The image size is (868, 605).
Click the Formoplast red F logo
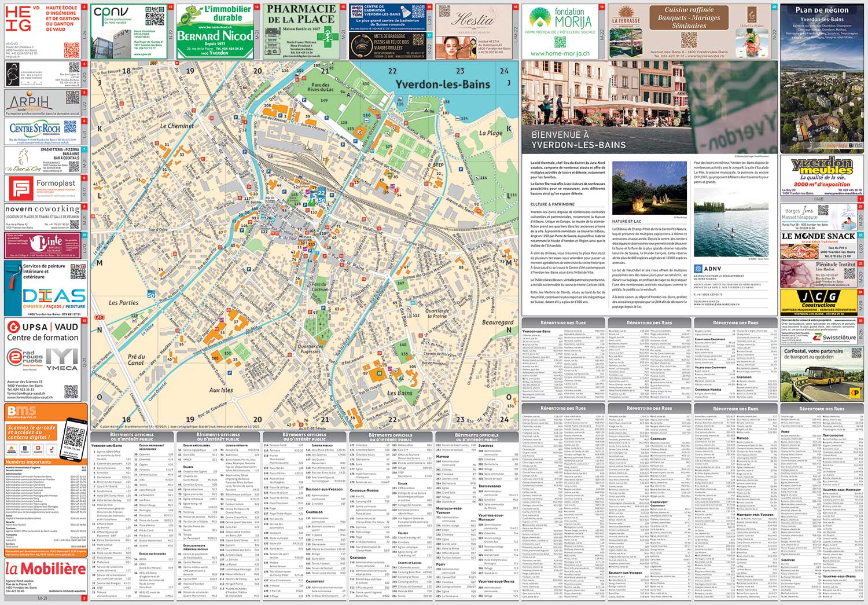[x=21, y=189]
